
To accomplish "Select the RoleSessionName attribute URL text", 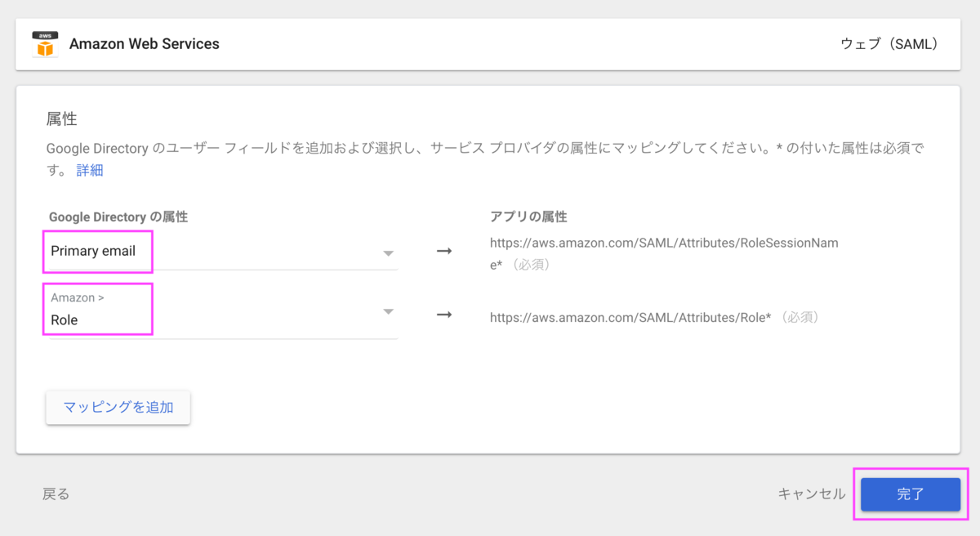I will pos(663,243).
